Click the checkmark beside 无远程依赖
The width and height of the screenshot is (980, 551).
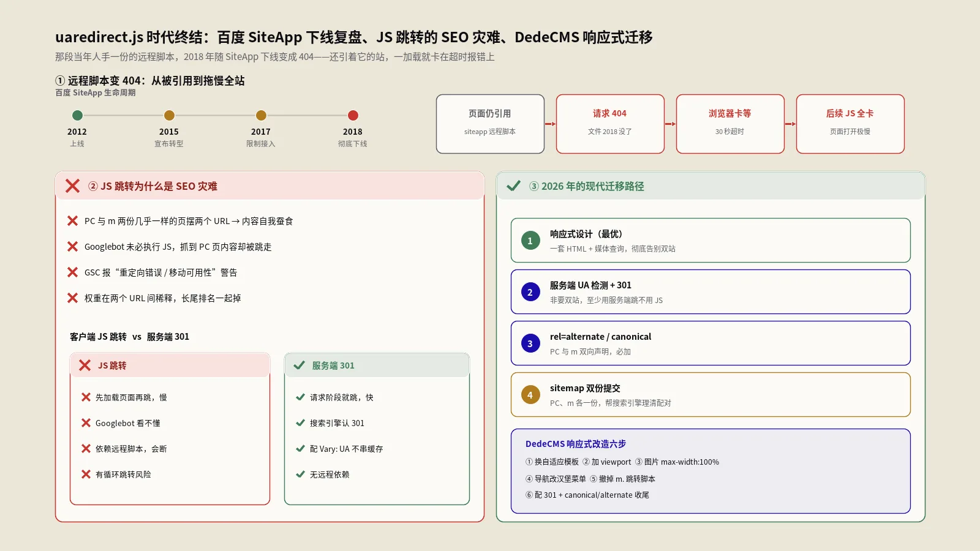point(300,474)
